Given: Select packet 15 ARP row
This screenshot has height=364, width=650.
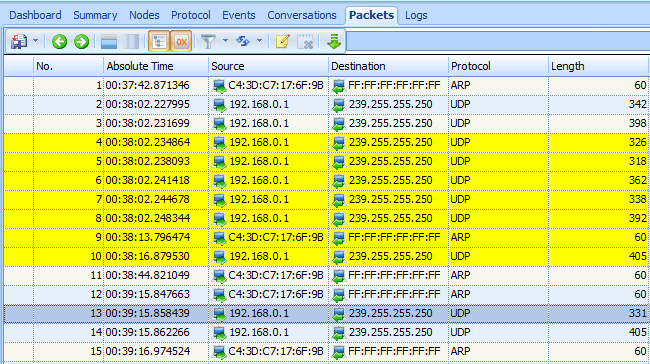Looking at the screenshot, I should point(326,351).
